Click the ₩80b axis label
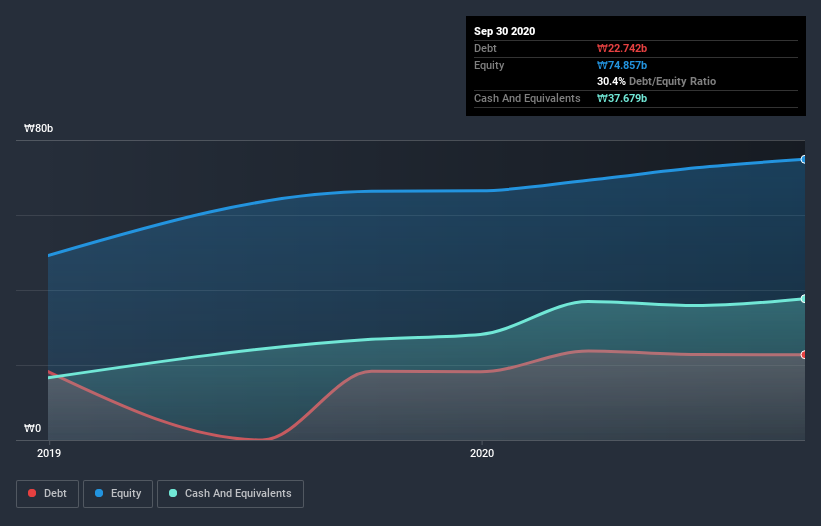 [38, 129]
